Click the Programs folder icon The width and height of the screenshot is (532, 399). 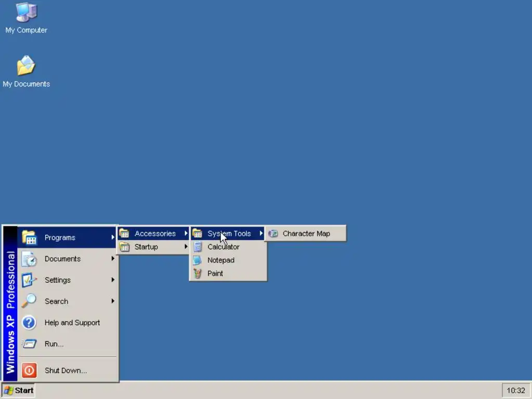coord(29,237)
